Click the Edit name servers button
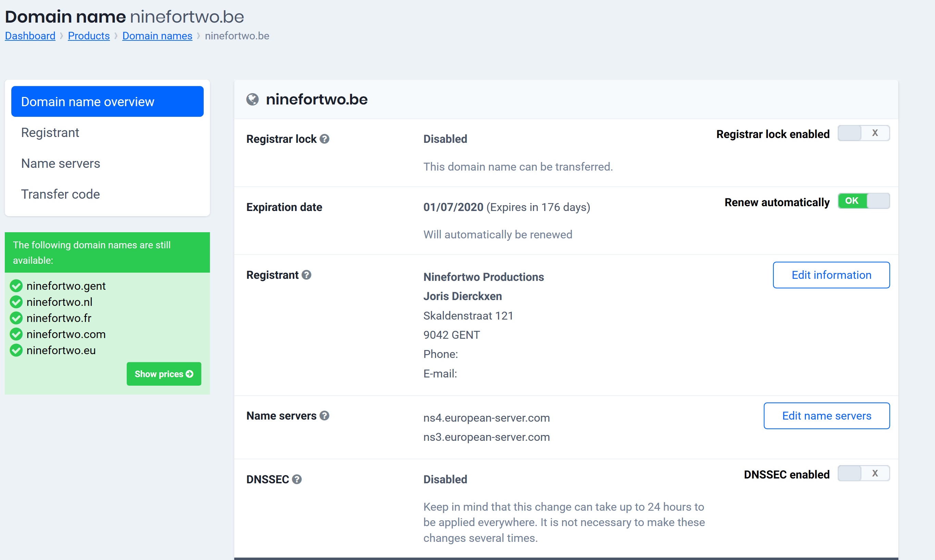 827,416
